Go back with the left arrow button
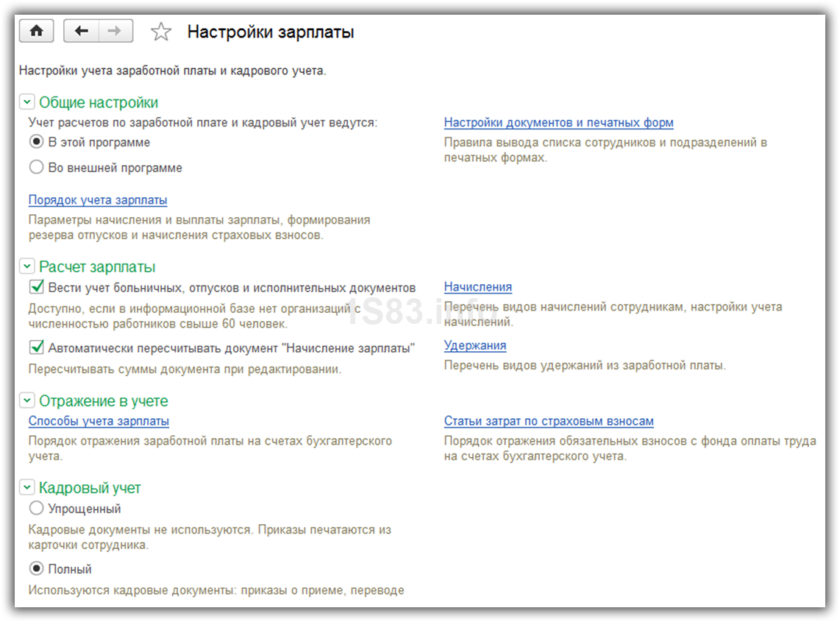This screenshot has height=622, width=840. pyautogui.click(x=82, y=31)
